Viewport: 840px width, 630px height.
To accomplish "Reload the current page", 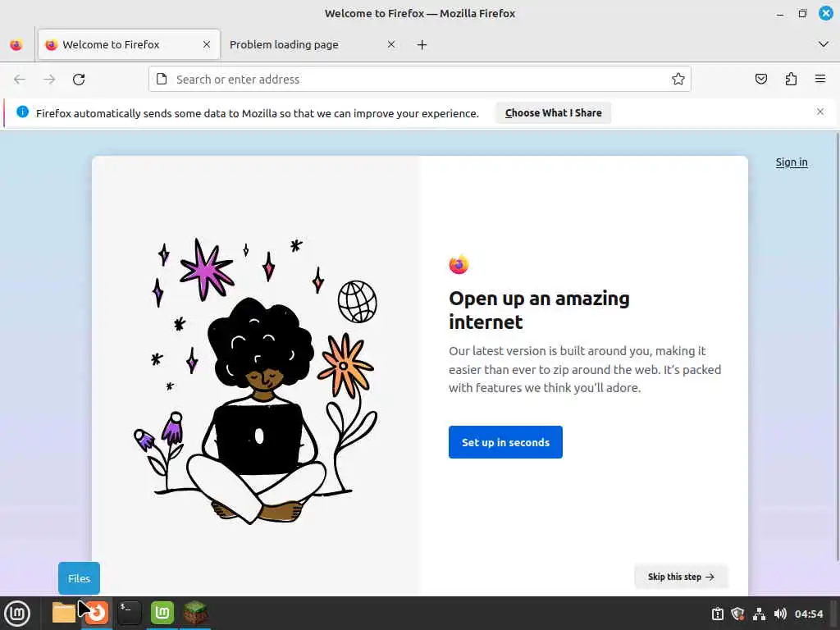I will click(79, 80).
